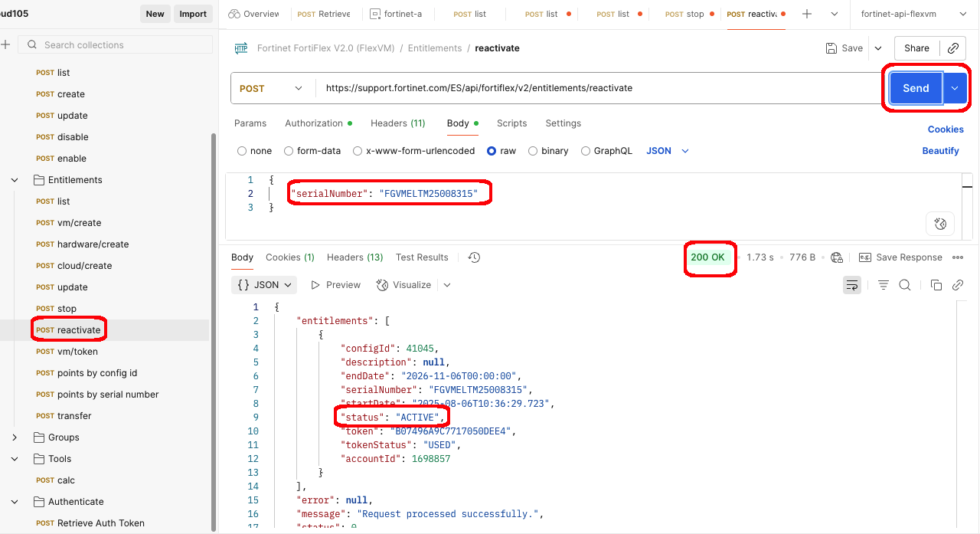Image resolution: width=980 pixels, height=534 pixels.
Task: Click the response link icon
Action: click(958, 285)
